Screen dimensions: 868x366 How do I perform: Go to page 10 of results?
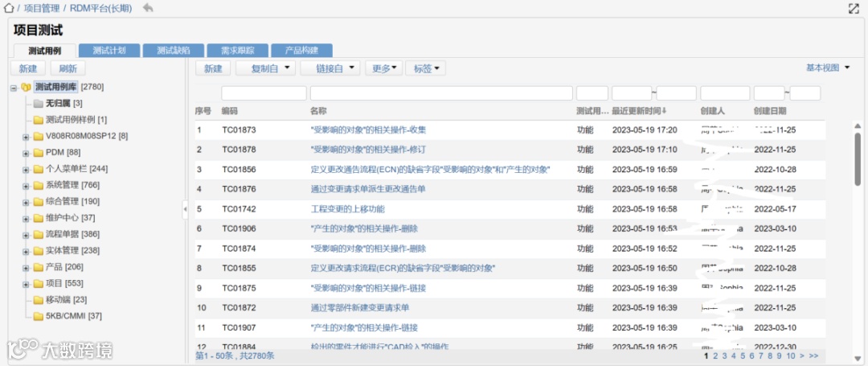791,356
